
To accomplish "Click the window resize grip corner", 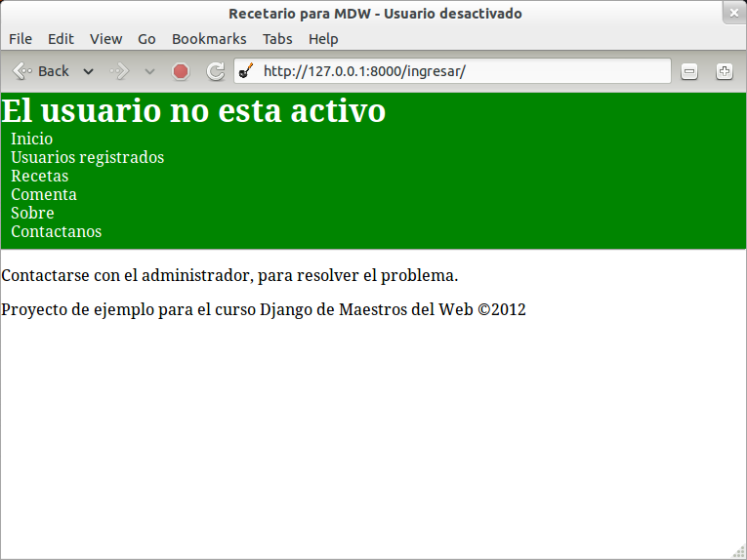I will click(x=739, y=552).
